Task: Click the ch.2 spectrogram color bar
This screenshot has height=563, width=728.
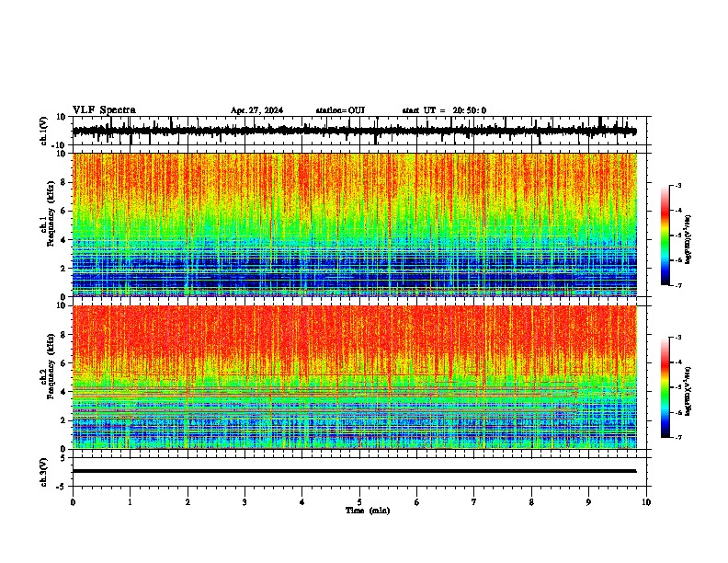Action: click(x=665, y=387)
